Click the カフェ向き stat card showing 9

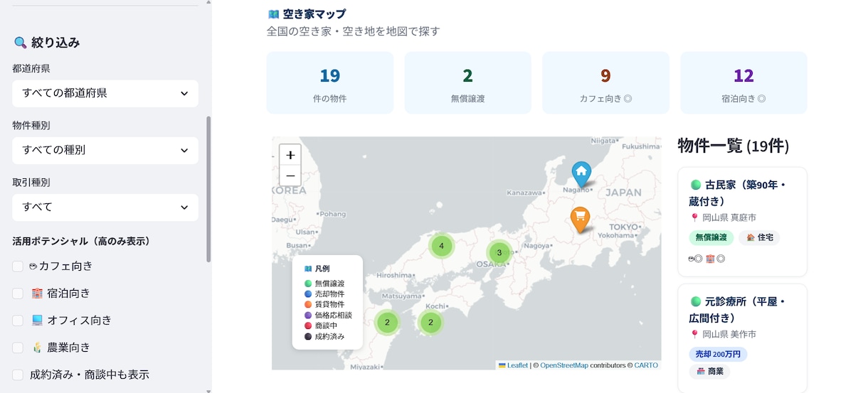[605, 82]
